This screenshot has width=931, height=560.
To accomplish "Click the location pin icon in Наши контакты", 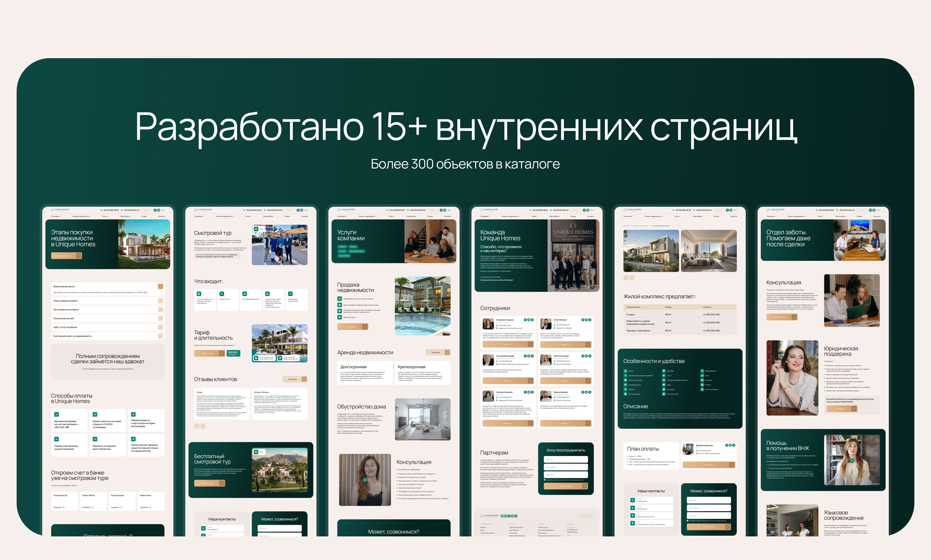I will [x=632, y=523].
